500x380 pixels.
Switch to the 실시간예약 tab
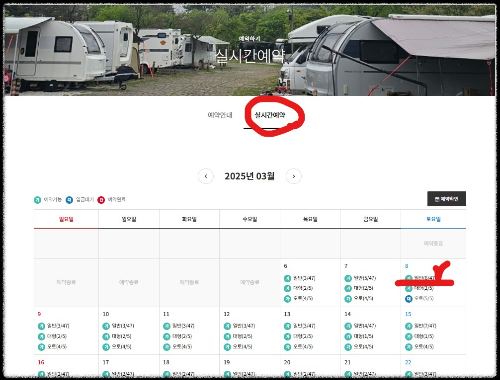(270, 115)
